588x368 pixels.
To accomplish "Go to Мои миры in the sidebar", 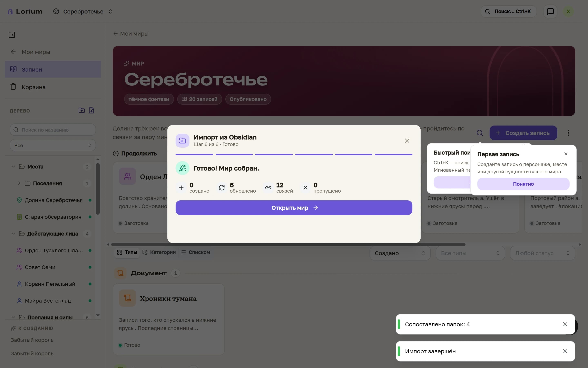I will point(53,52).
